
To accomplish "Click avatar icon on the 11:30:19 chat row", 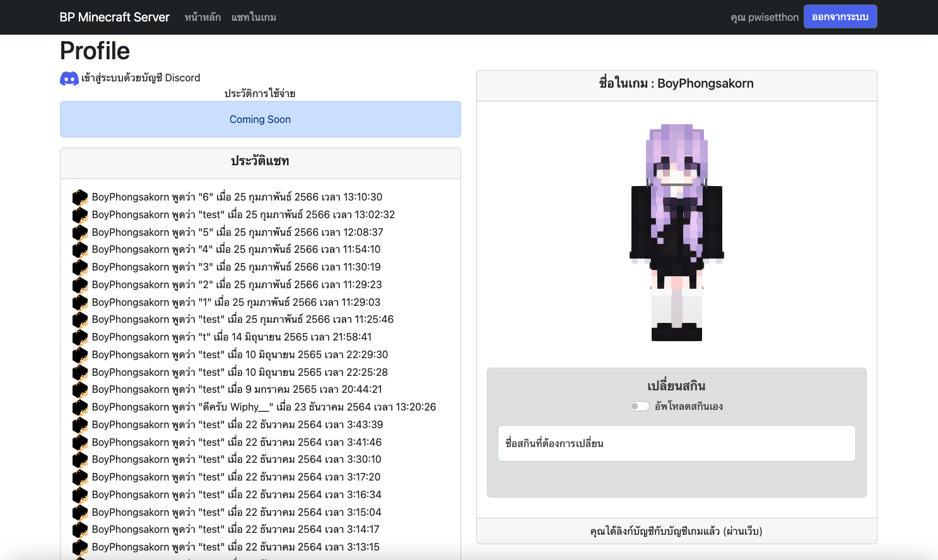I will point(80,267).
